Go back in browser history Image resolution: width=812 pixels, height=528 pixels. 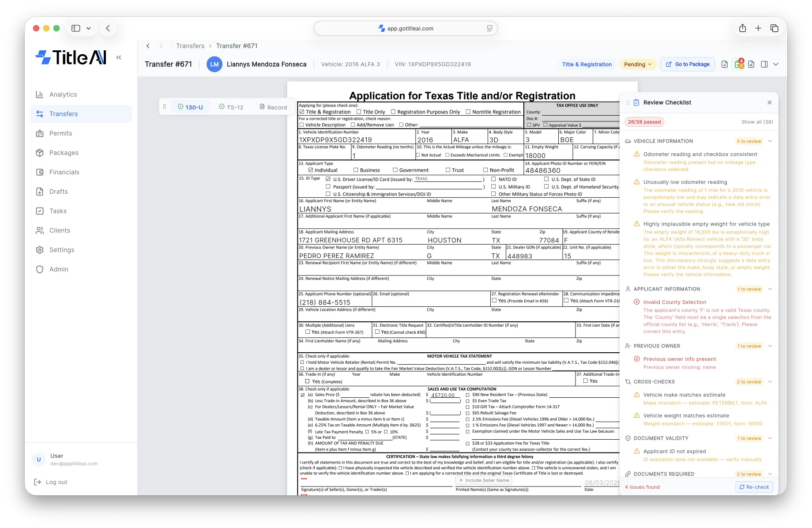(x=108, y=28)
